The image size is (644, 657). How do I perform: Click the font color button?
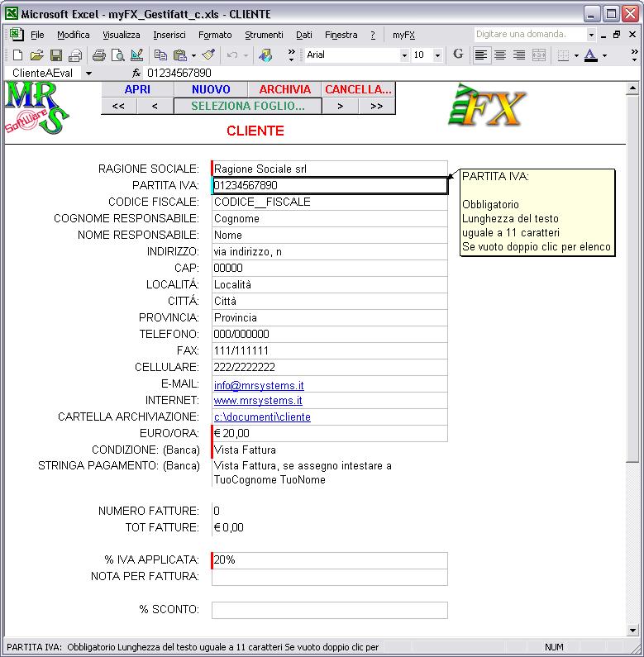click(590, 55)
